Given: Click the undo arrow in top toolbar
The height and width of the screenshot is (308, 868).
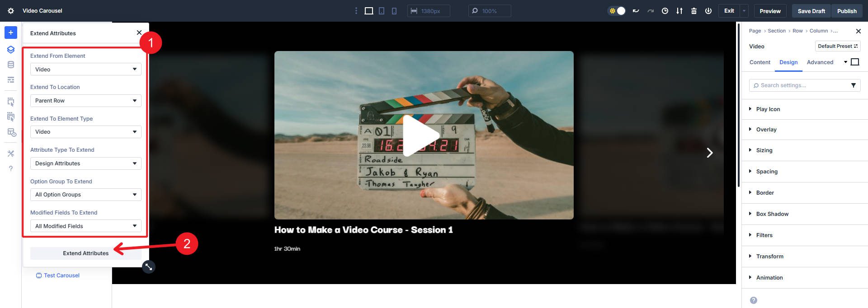Looking at the screenshot, I should pyautogui.click(x=636, y=11).
